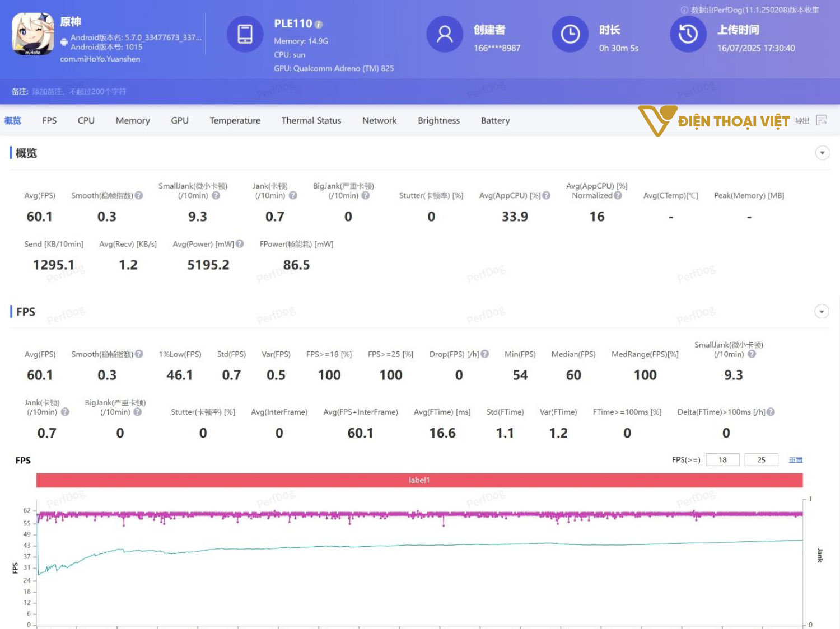The height and width of the screenshot is (629, 840).
Task: Click help icon beside Drop(FPS) [/h]
Action: click(485, 354)
